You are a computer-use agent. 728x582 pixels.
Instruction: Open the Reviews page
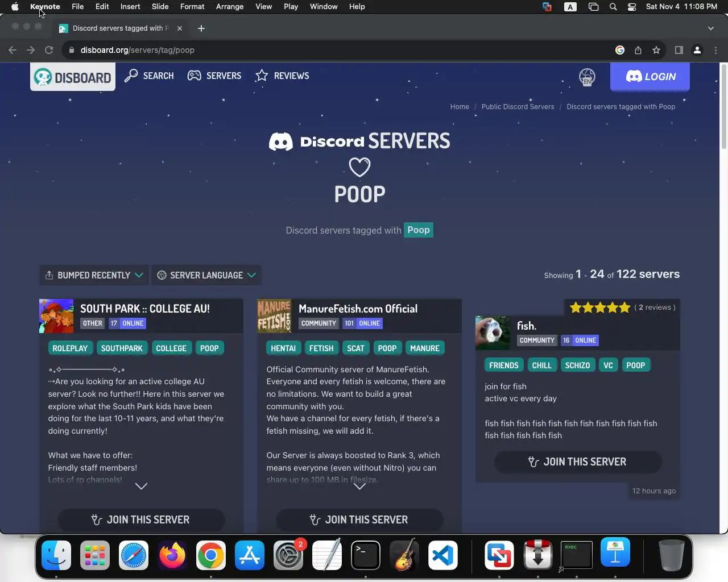click(282, 76)
